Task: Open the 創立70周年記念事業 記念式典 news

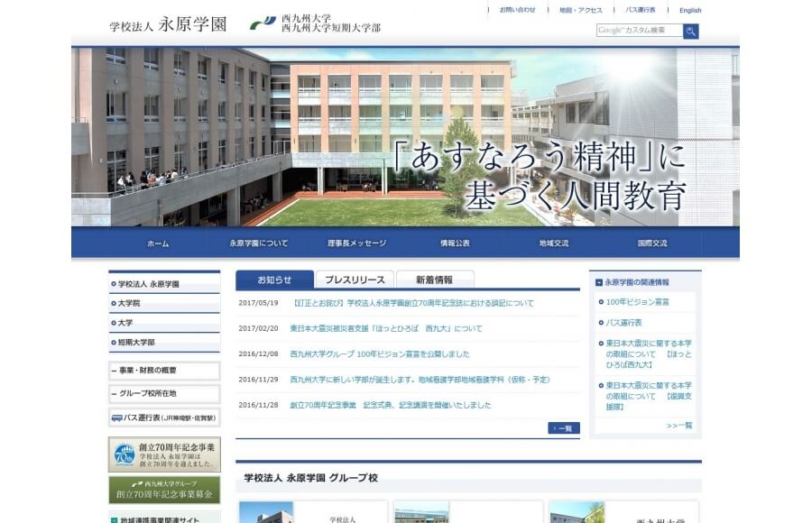Action: 391,405
